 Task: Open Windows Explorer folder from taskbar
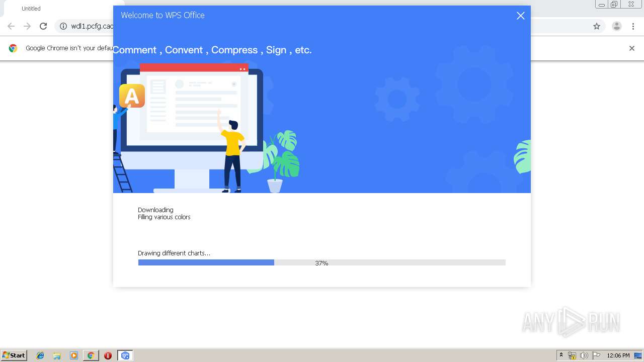click(57, 355)
